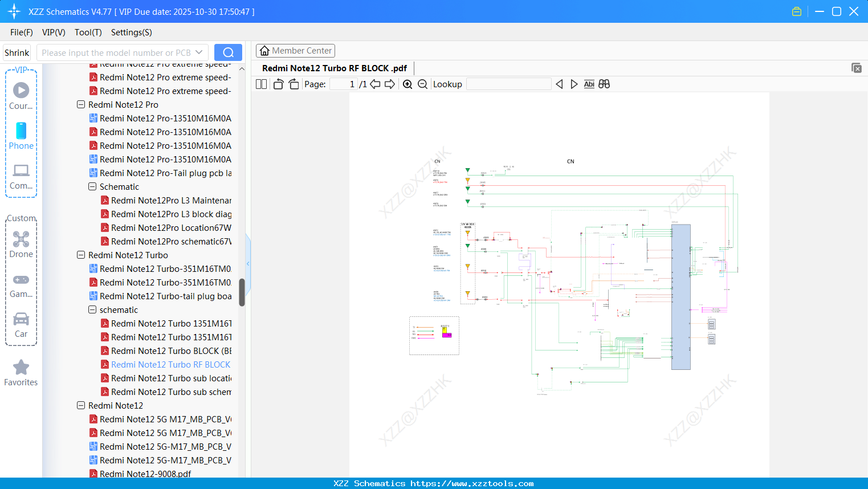Screen dimensions: 868x489
Task: Open the VIP(V) menu
Action: 54,32
